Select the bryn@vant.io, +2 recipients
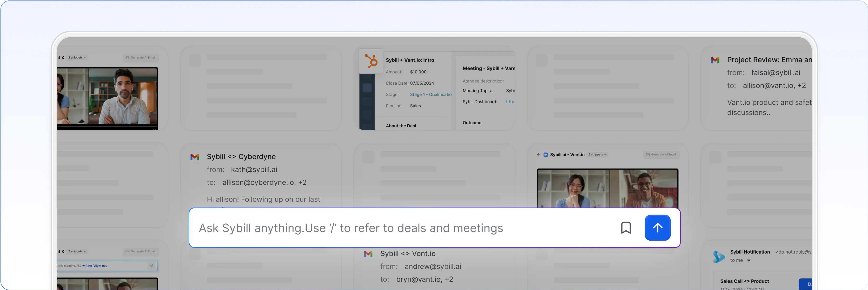Image resolution: width=868 pixels, height=290 pixels. (x=424, y=280)
